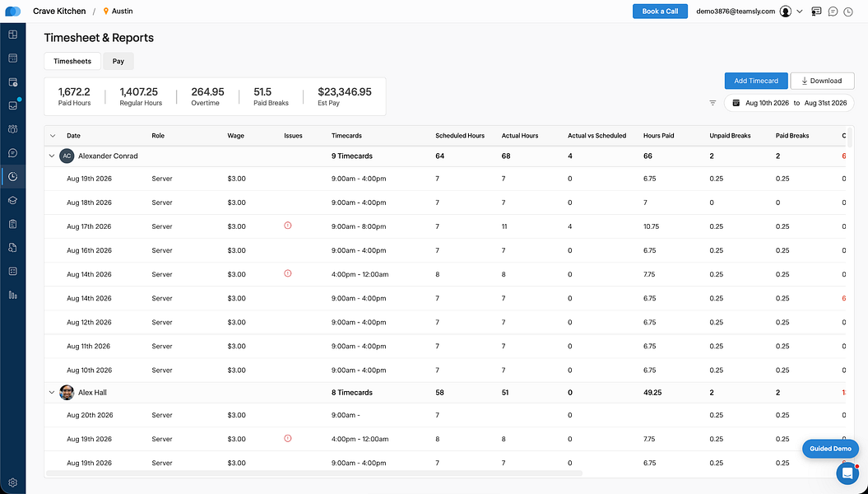Switch to the Timesheets tab

(x=72, y=61)
